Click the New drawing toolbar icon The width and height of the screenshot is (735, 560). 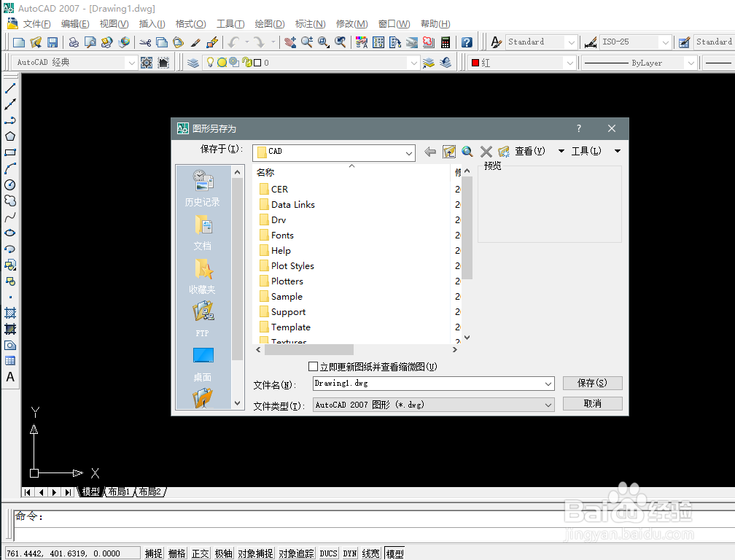pyautogui.click(x=19, y=42)
